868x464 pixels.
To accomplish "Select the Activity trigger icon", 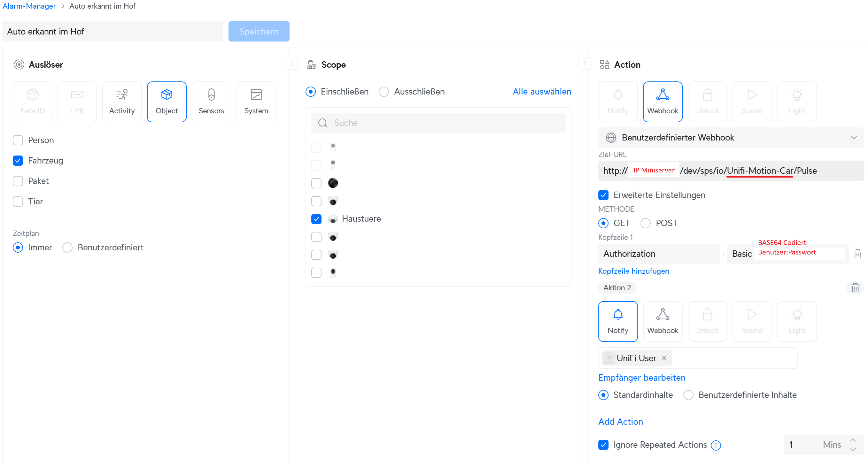I will pyautogui.click(x=122, y=101).
